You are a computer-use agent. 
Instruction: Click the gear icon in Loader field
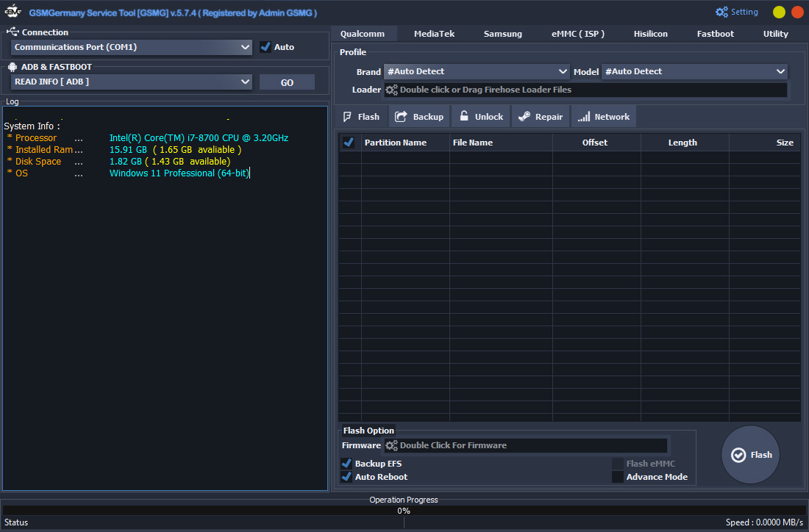point(391,90)
